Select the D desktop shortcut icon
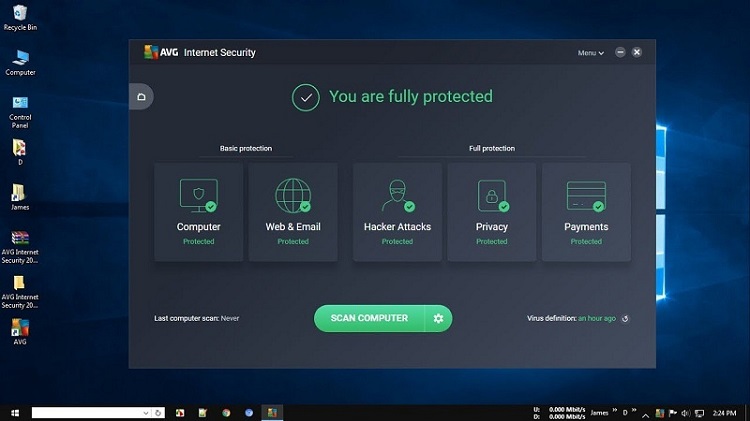750x421 pixels. 20,152
